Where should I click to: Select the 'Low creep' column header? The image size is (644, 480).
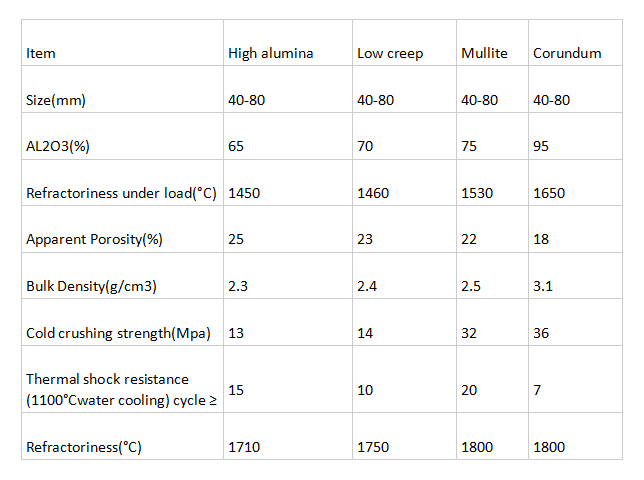(x=389, y=53)
